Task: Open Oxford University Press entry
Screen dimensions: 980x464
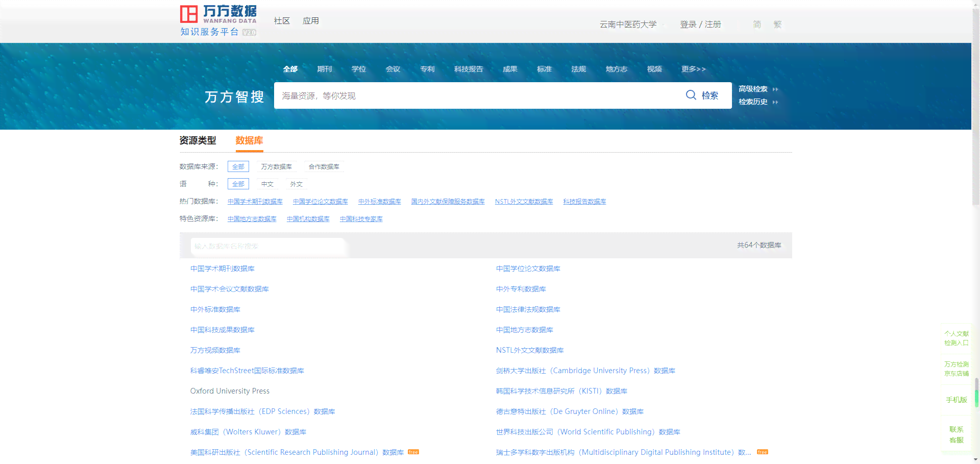Action: [230, 391]
